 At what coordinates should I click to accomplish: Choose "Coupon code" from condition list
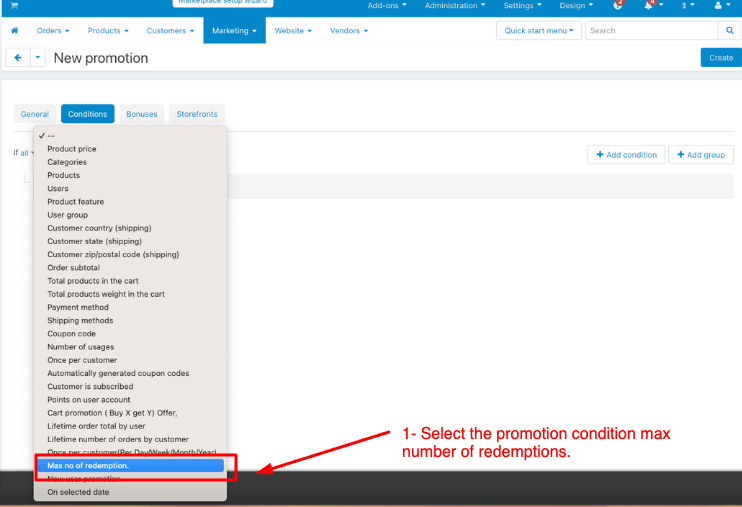coord(71,334)
